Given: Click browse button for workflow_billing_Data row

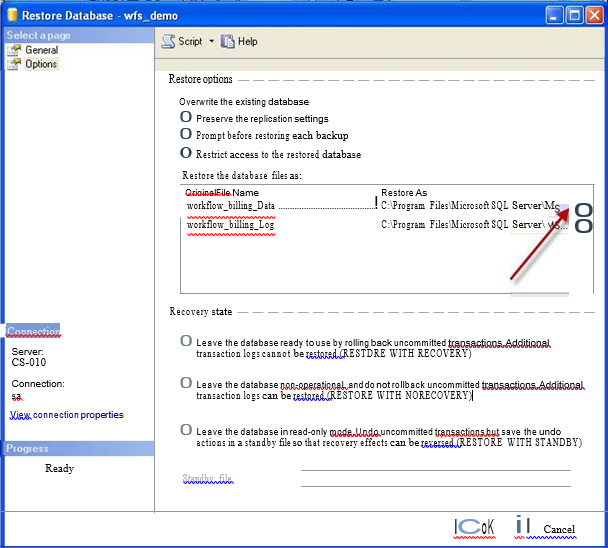Looking at the screenshot, I should [x=584, y=210].
